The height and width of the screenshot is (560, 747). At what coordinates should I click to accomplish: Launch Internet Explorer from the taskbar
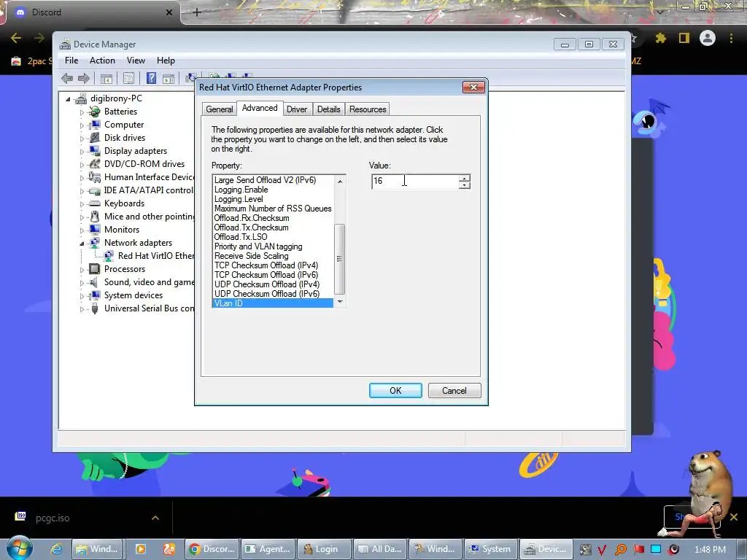coord(56,549)
